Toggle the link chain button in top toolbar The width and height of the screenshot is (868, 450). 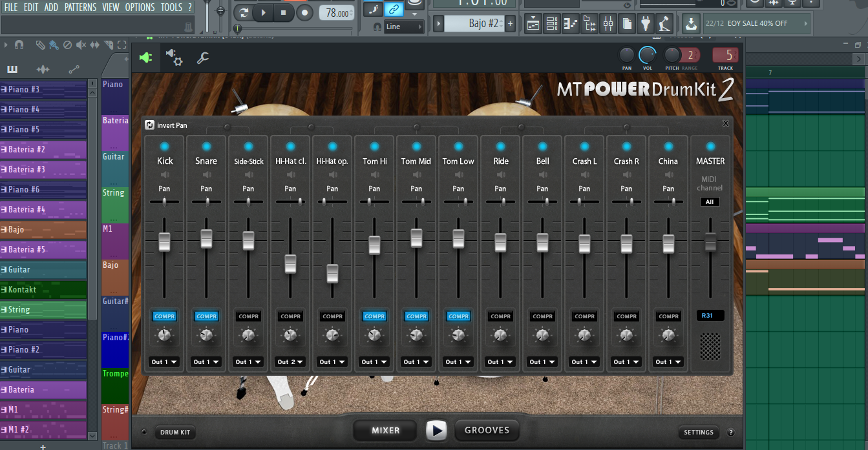pos(393,9)
